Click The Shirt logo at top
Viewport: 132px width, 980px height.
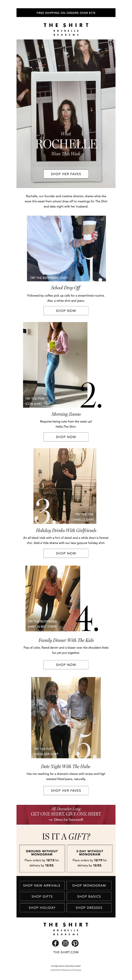tap(66, 29)
